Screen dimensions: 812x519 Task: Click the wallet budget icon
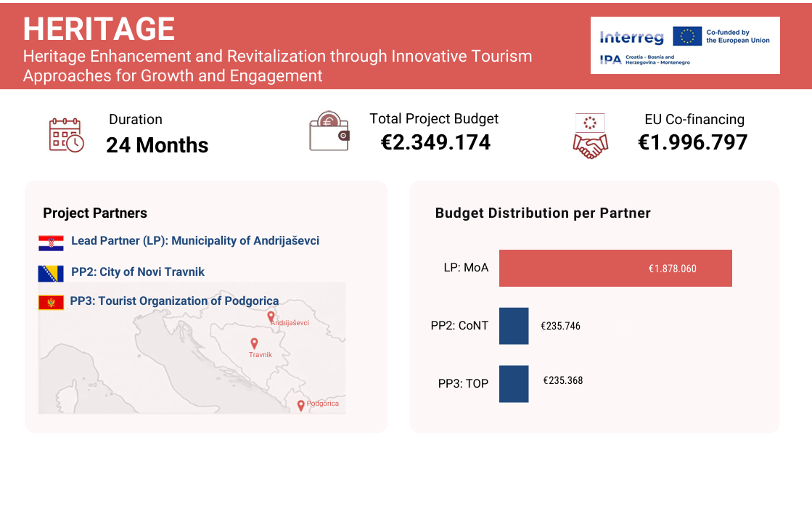pyautogui.click(x=329, y=132)
